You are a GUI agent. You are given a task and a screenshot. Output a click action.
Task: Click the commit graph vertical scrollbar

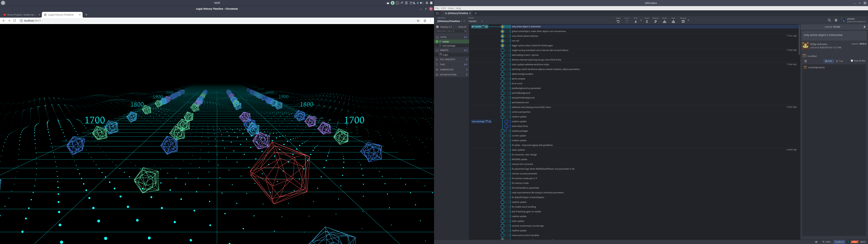point(800,39)
